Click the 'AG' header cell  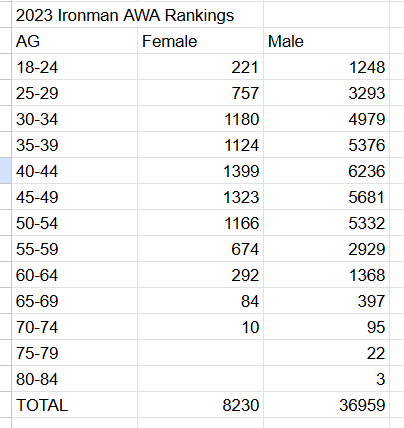74,41
